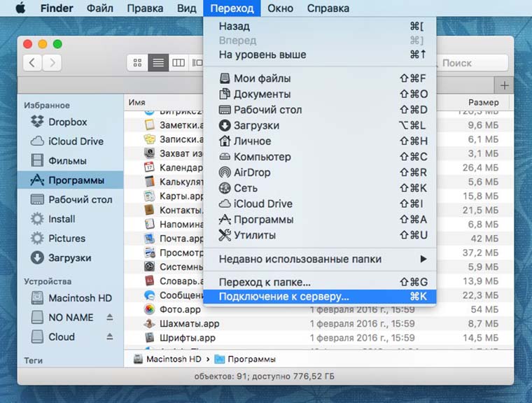Switch to column view
532x403 pixels.
[178, 62]
